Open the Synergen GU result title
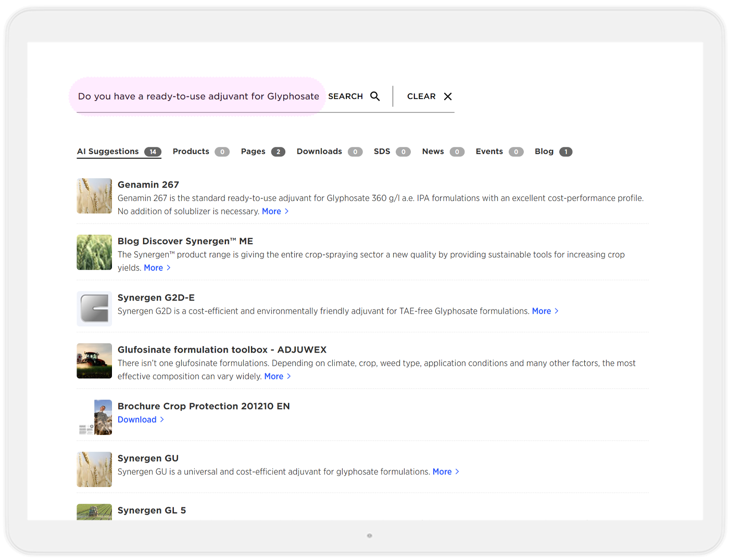Screen dimensions: 729x560 click(x=148, y=458)
